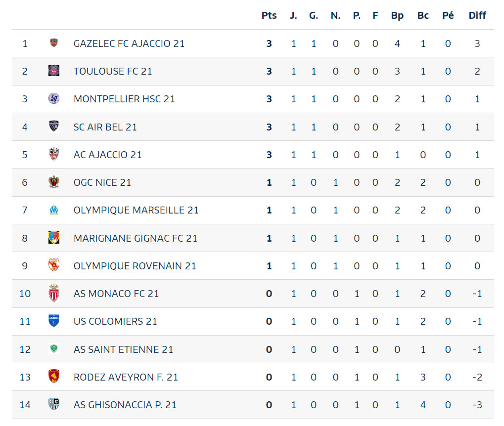504x426 pixels.
Task: Click the AS Monaco crowned crest
Action: pyautogui.click(x=54, y=293)
